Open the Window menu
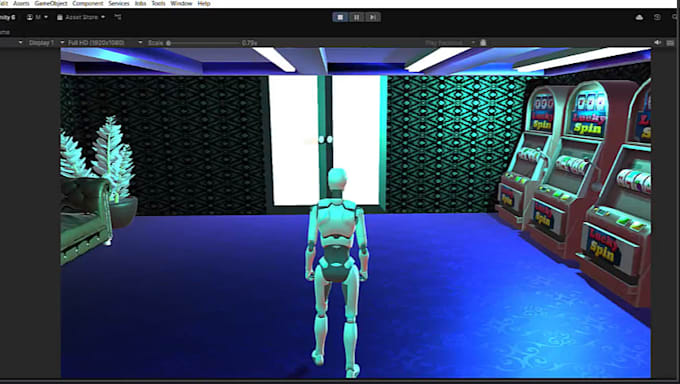 point(181,3)
